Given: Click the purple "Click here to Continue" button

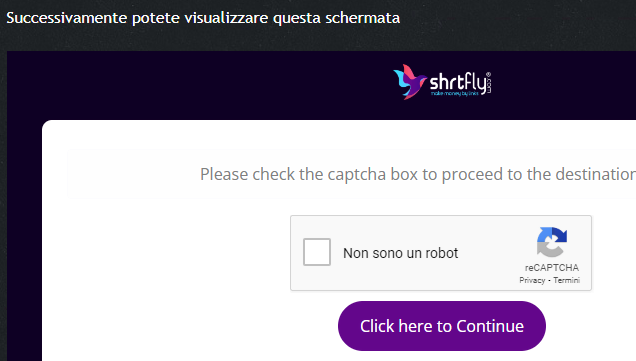Looking at the screenshot, I should click(x=442, y=326).
